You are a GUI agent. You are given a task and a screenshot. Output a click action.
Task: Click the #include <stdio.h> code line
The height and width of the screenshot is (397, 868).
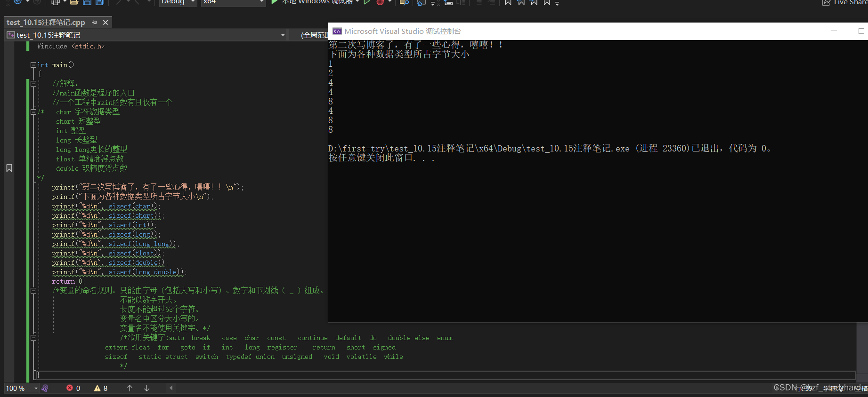click(x=71, y=46)
